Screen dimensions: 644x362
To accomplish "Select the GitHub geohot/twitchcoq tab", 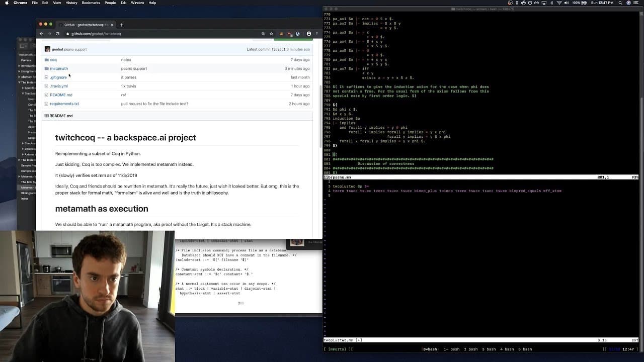I will [87, 25].
